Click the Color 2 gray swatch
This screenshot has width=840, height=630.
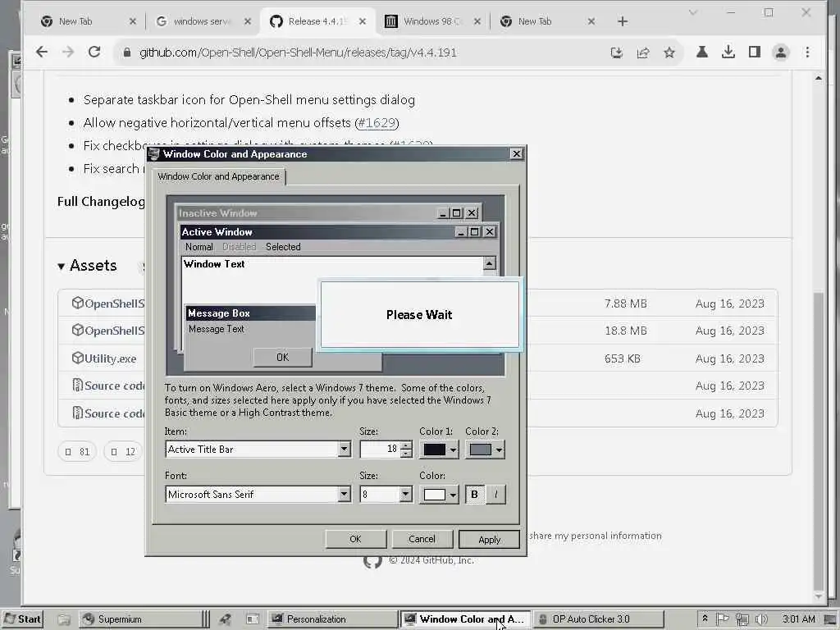(x=479, y=450)
